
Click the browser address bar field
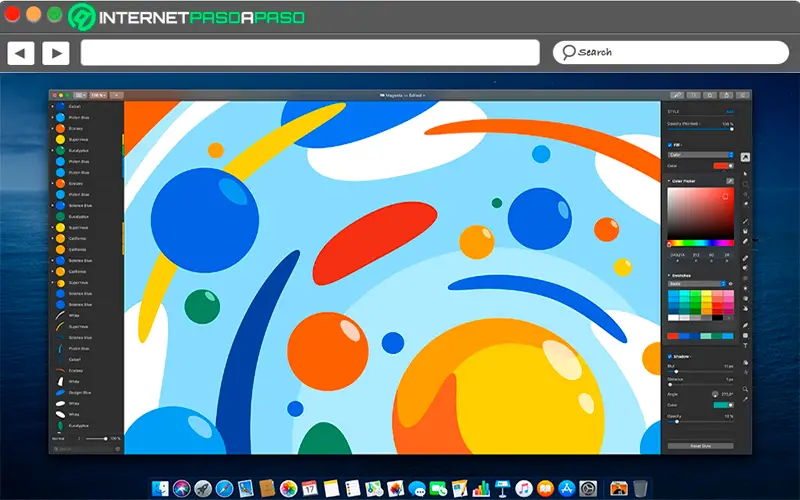point(310,53)
